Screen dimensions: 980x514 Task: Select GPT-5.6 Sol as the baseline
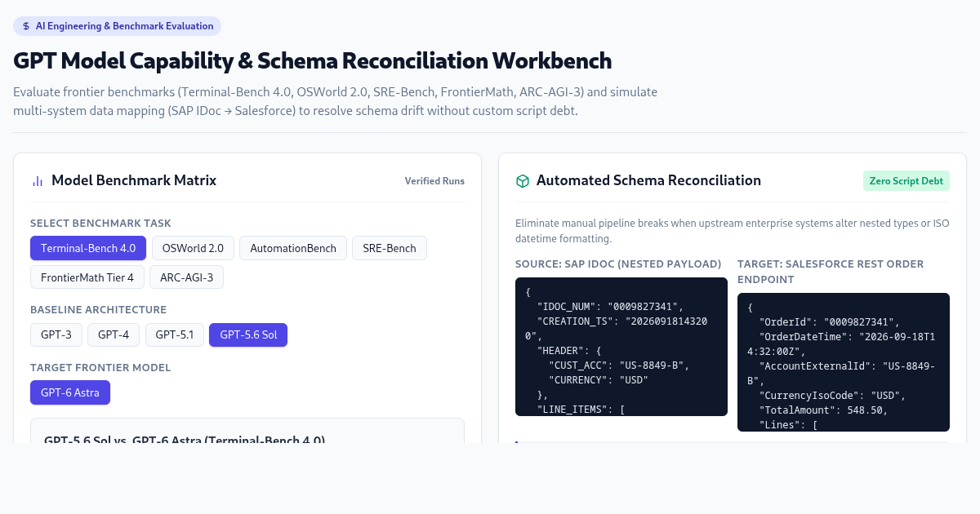pyautogui.click(x=248, y=335)
